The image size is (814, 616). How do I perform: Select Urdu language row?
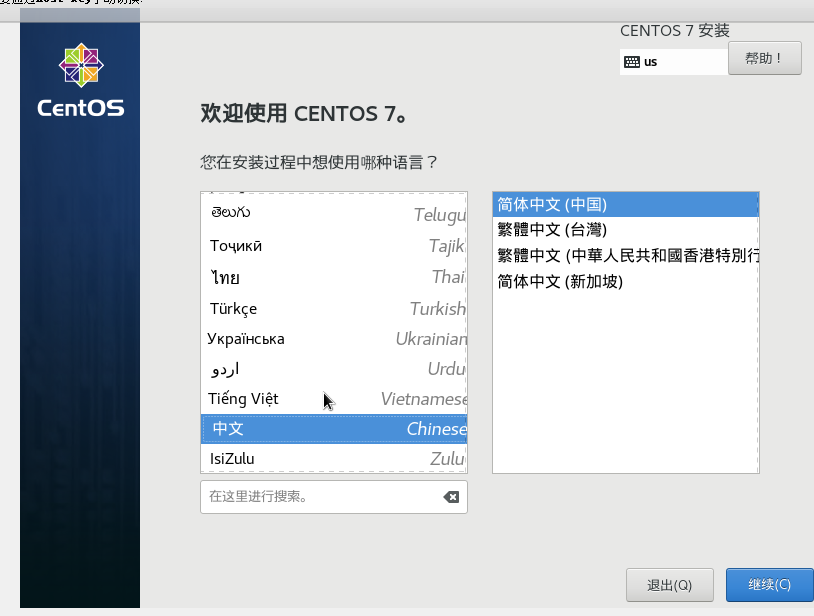334,369
